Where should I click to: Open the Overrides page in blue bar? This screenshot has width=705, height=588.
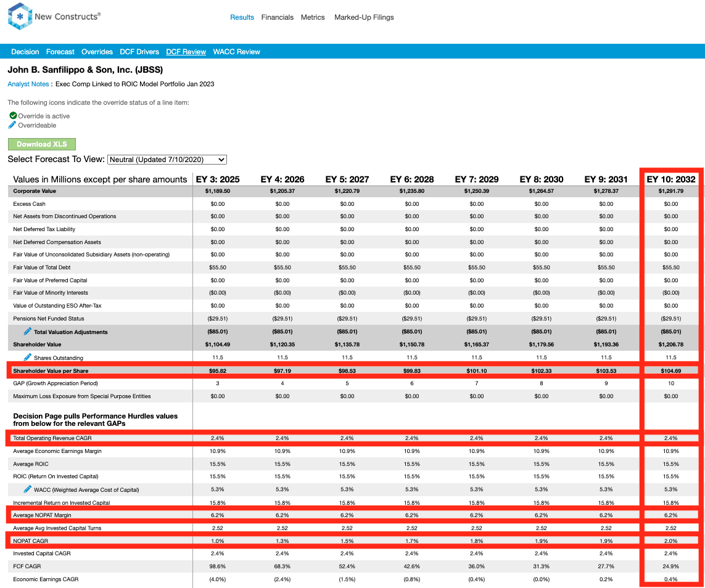pyautogui.click(x=97, y=52)
